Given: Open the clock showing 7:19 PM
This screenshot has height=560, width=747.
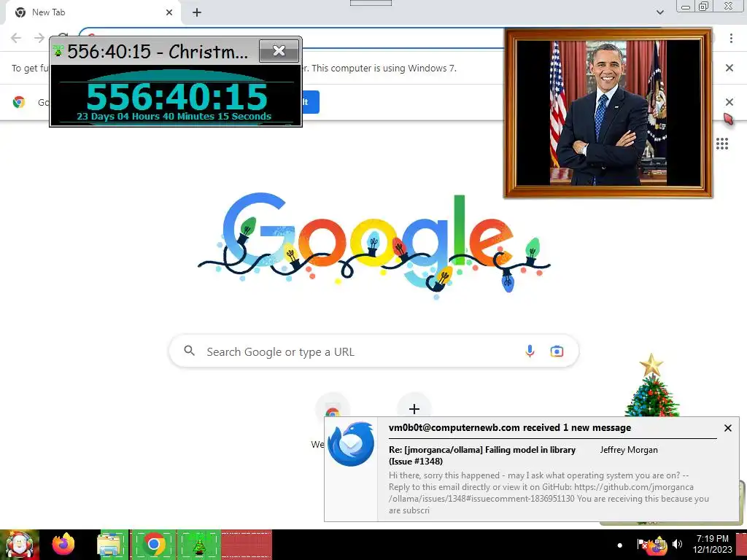Looking at the screenshot, I should click(712, 544).
